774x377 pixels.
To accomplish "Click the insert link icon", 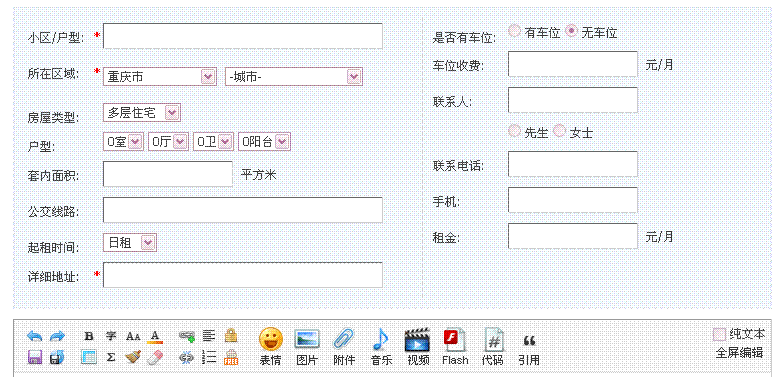I will pos(187,337).
